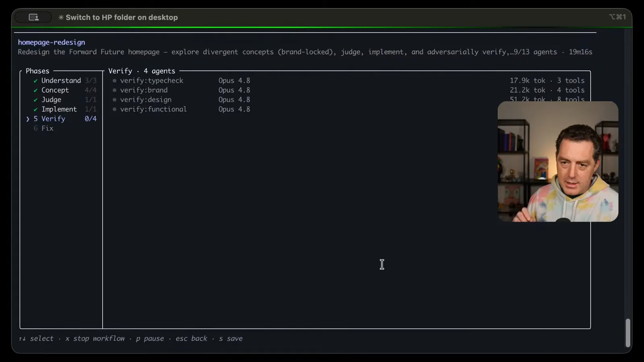Click the status dot beside verify:functional
The width and height of the screenshot is (644, 362).
click(114, 109)
